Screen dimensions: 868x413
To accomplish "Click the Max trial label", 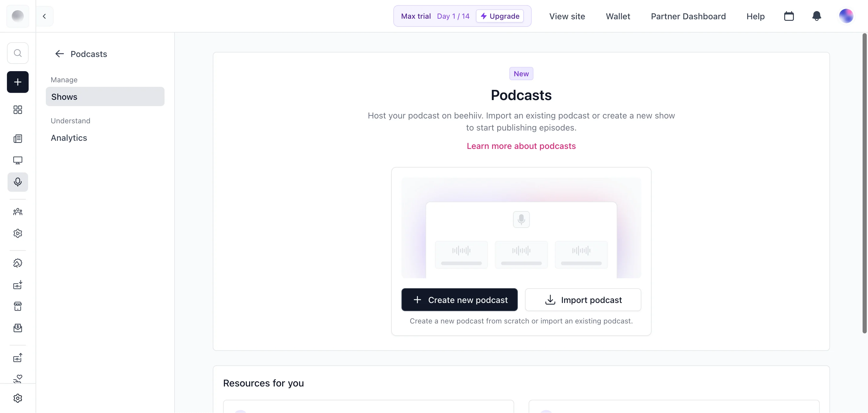I will pyautogui.click(x=416, y=16).
